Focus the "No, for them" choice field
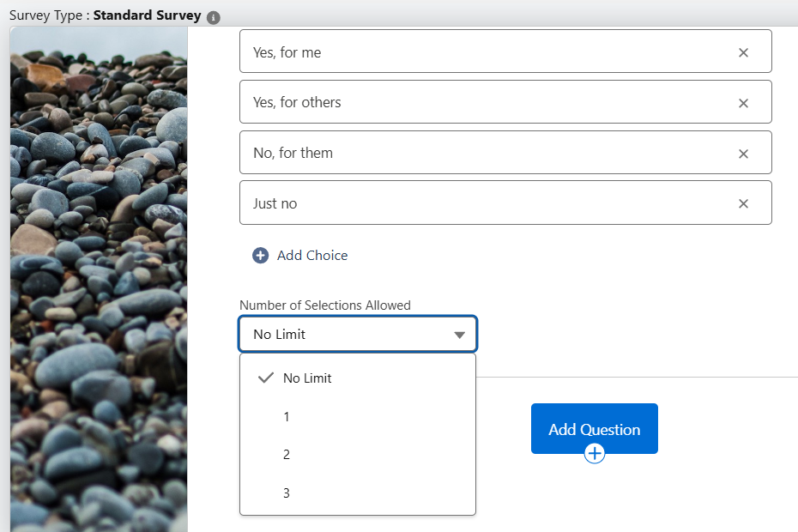The height and width of the screenshot is (532, 798). [x=481, y=154]
